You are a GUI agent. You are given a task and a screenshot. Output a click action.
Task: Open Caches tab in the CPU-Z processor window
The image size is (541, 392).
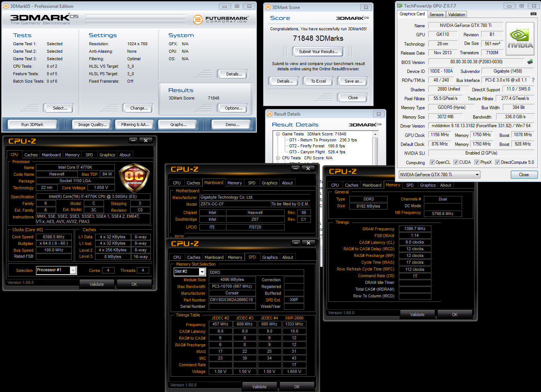point(31,155)
